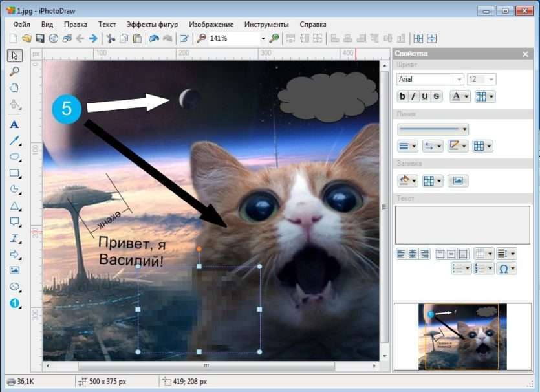
Task: Select the triangle shape tool
Action: coord(14,206)
